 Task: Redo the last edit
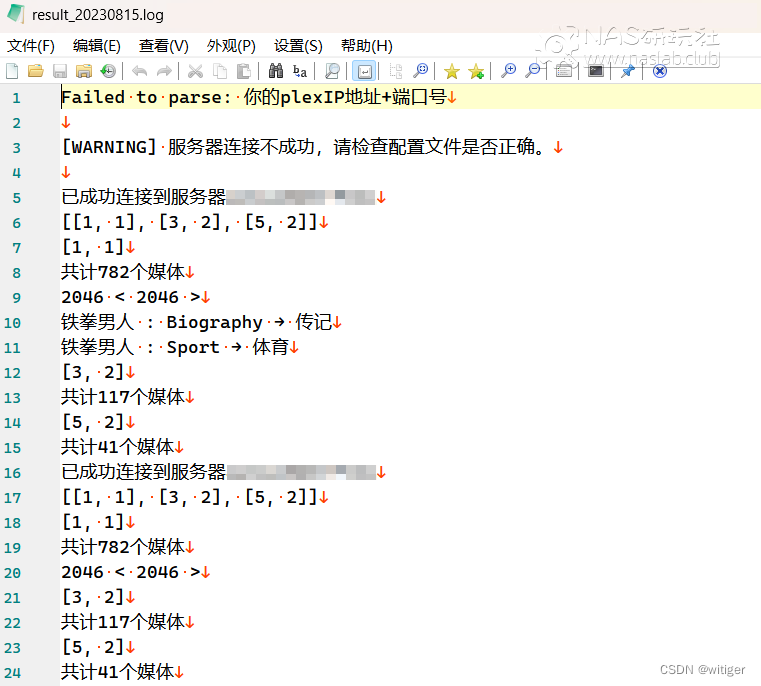click(x=164, y=72)
